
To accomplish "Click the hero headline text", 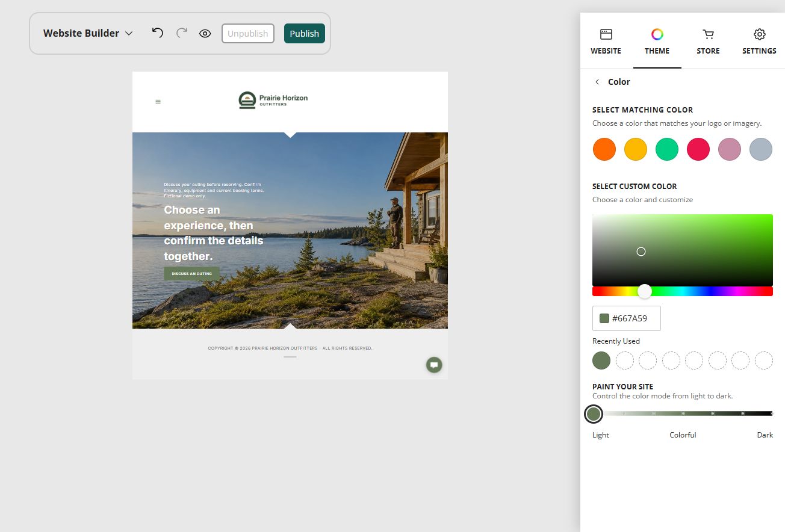I will coord(214,233).
